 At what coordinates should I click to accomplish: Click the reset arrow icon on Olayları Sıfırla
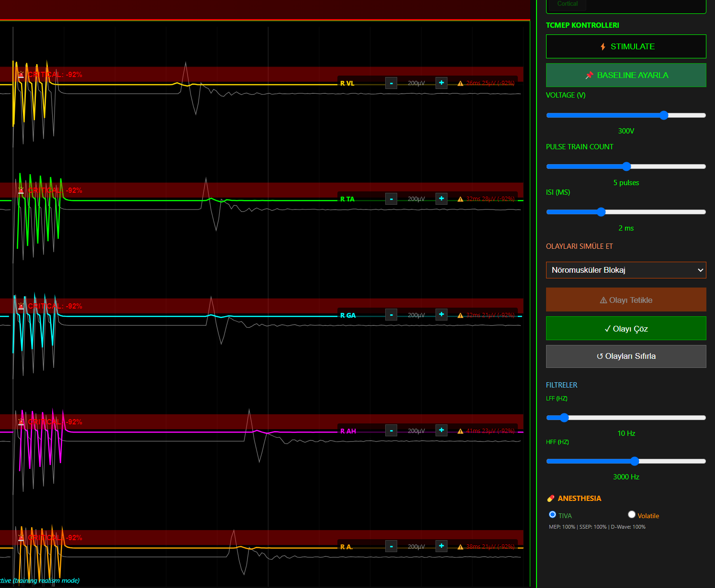click(600, 356)
